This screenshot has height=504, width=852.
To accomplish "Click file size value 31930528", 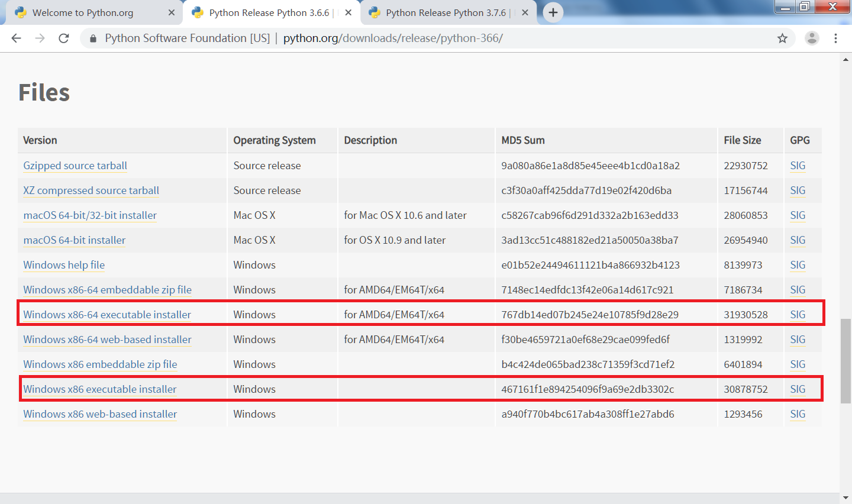I will tap(745, 315).
